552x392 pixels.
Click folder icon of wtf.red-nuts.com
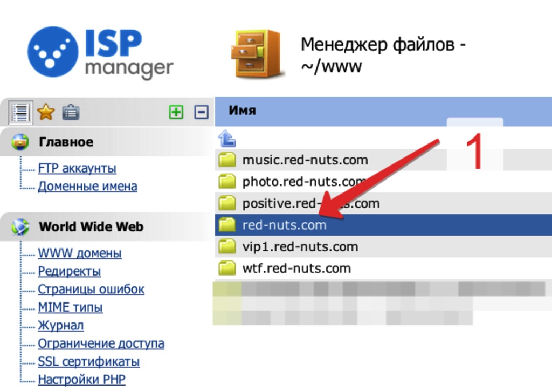(227, 269)
